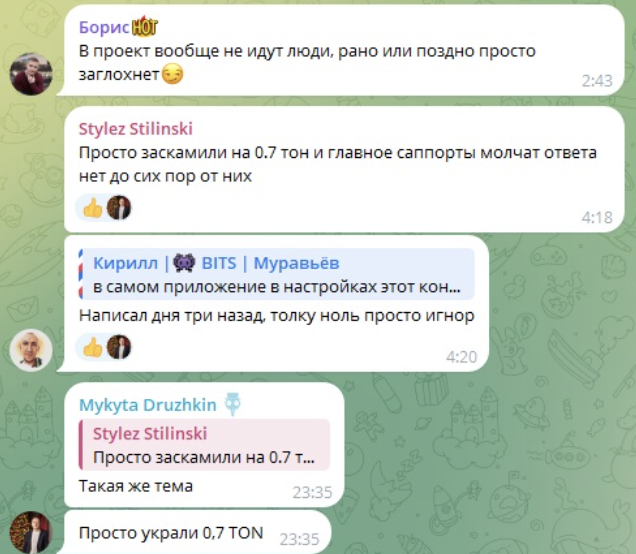The height and width of the screenshot is (554, 636).
Task: Click the 2:43 timestamp on Борис's message
Action: 597,81
